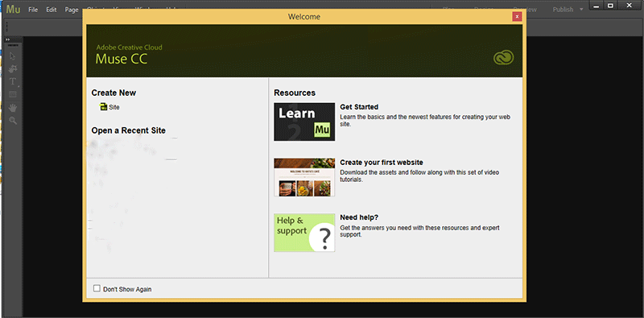Screen dimensions: 644x318
Task: Click the Help & support thumbnail
Action: pos(304,233)
